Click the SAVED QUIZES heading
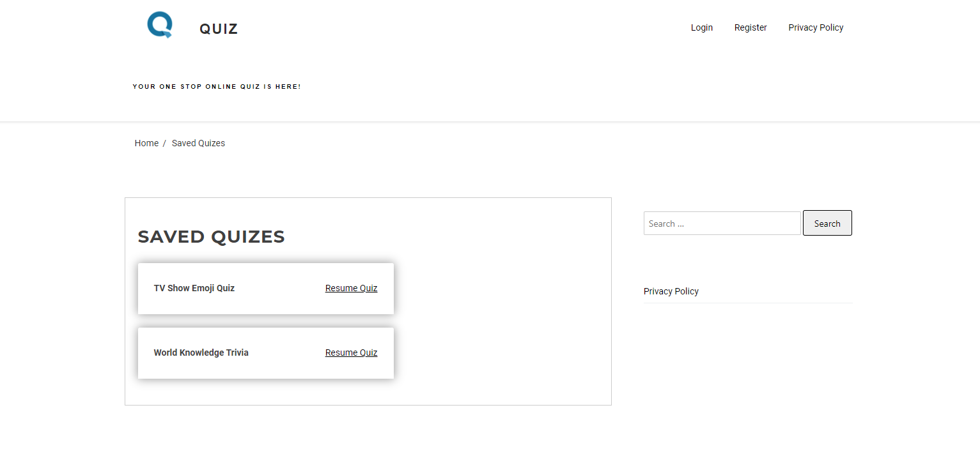980x463 pixels. [211, 237]
